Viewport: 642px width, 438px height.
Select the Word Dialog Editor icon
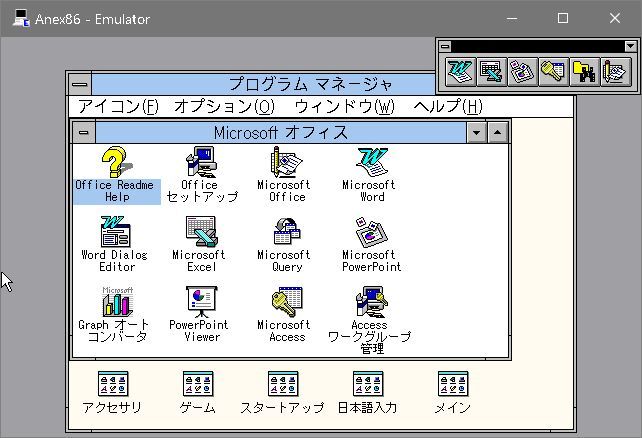coord(117,245)
